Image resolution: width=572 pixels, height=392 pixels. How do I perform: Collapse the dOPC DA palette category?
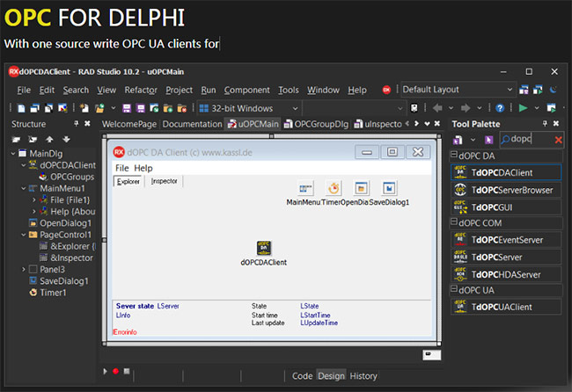click(x=454, y=155)
